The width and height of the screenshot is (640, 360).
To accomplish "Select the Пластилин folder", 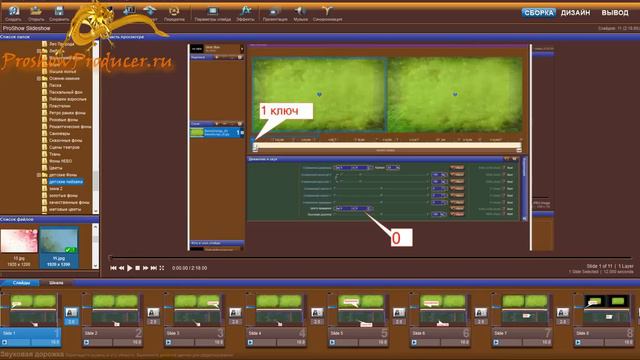I will pyautogui.click(x=60, y=106).
